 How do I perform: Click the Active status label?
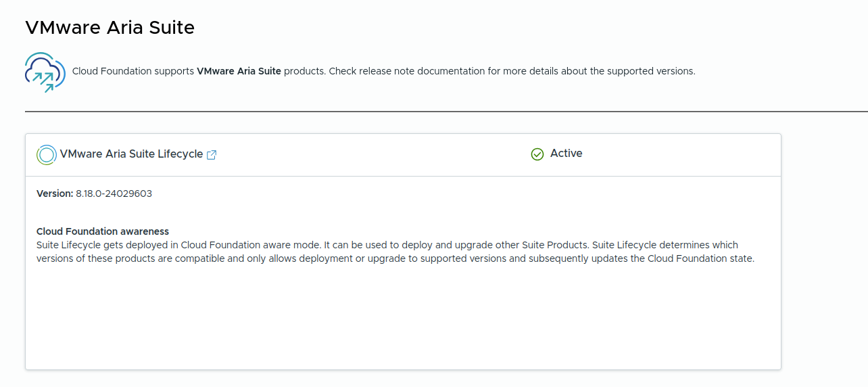coord(566,154)
